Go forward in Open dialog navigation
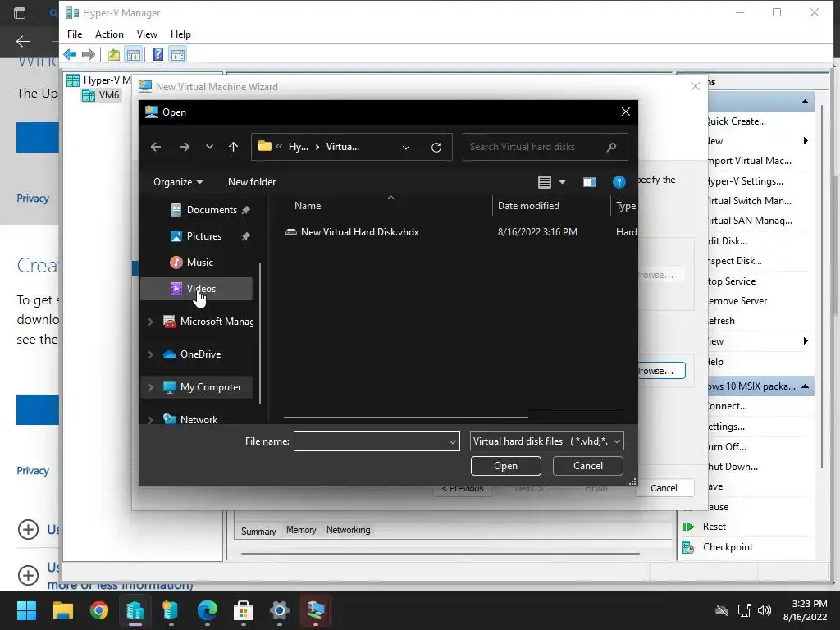Screen dimensions: 840x630 pyautogui.click(x=185, y=147)
